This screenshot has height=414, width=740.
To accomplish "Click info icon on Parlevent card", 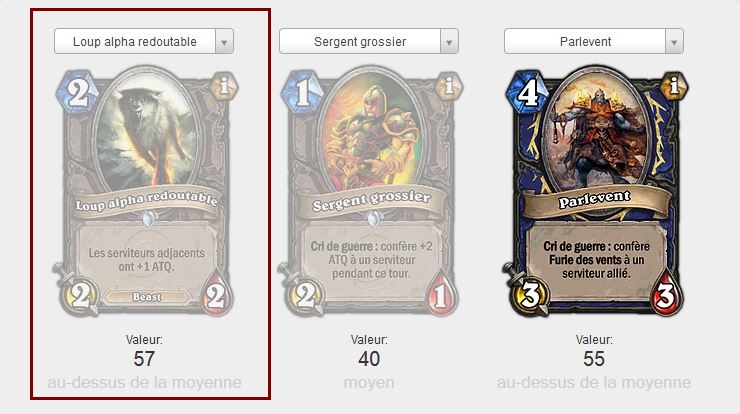I will click(x=674, y=86).
